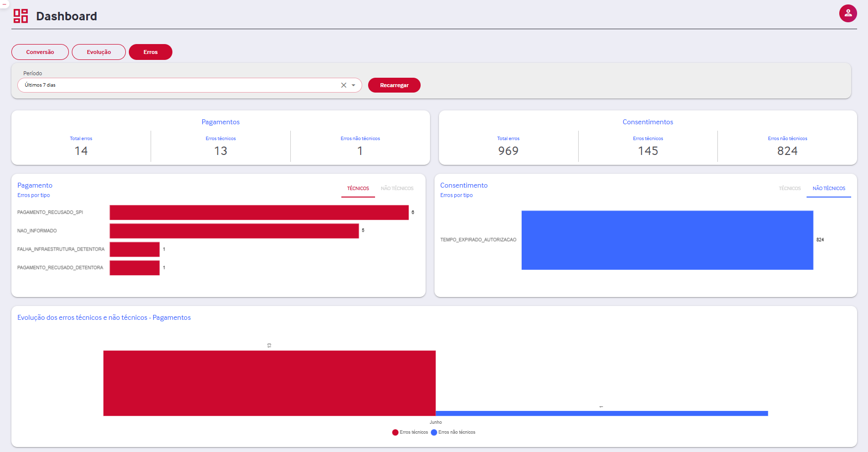868x452 pixels.
Task: Click the PAGAMENTO_RECUSADO_SPI bar
Action: (x=259, y=212)
